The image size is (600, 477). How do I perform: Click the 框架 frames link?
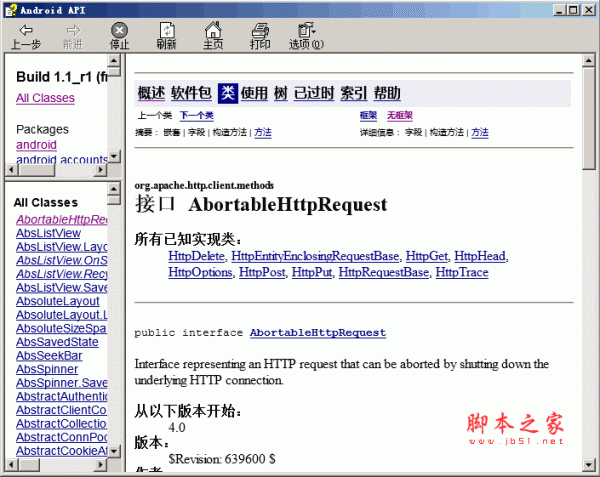click(x=368, y=115)
